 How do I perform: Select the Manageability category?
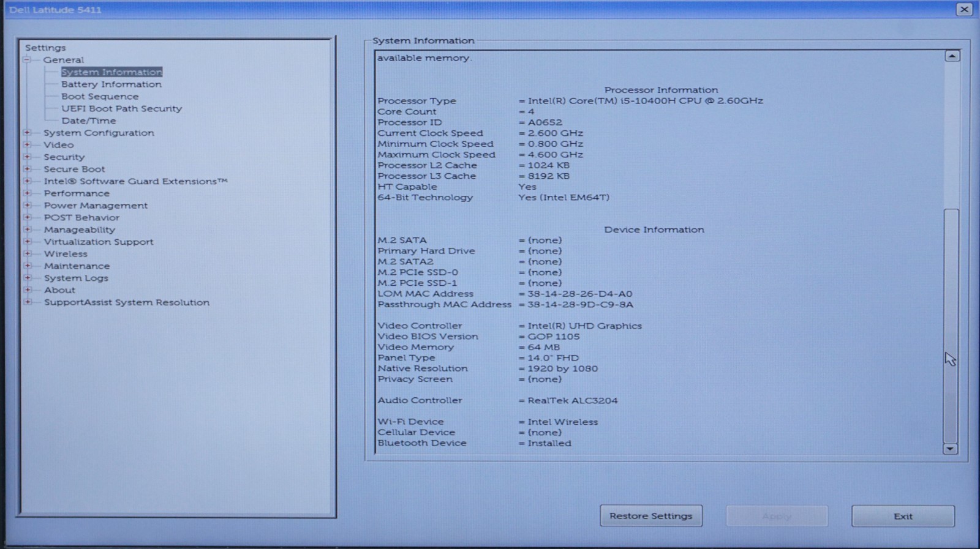click(x=79, y=230)
